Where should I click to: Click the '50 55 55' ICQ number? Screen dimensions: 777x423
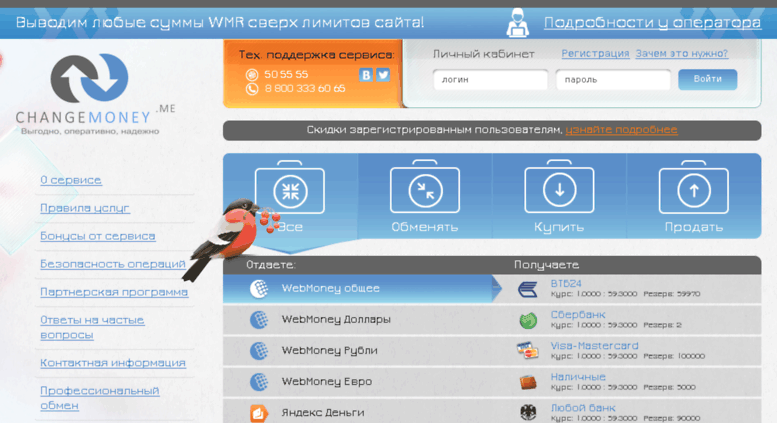tap(286, 74)
